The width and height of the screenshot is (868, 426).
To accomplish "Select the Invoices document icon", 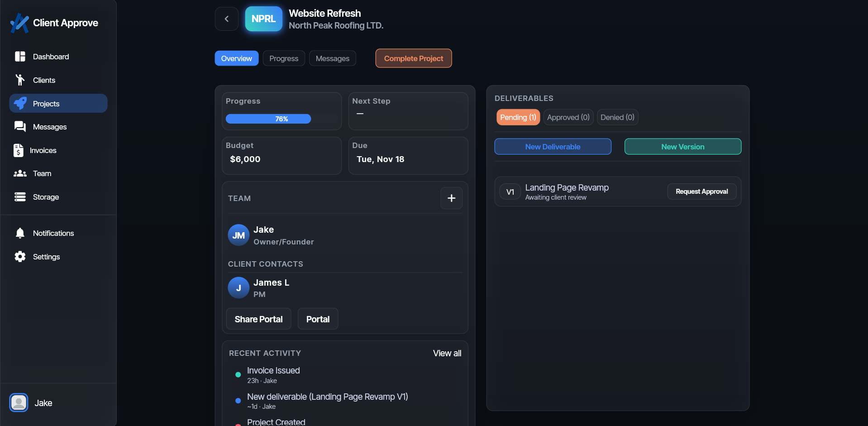I will coord(19,150).
